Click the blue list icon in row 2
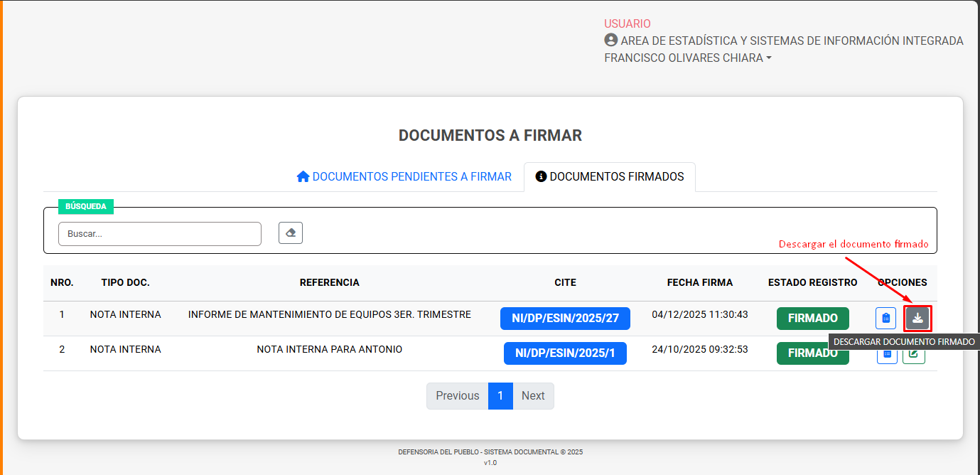 pyautogui.click(x=886, y=356)
